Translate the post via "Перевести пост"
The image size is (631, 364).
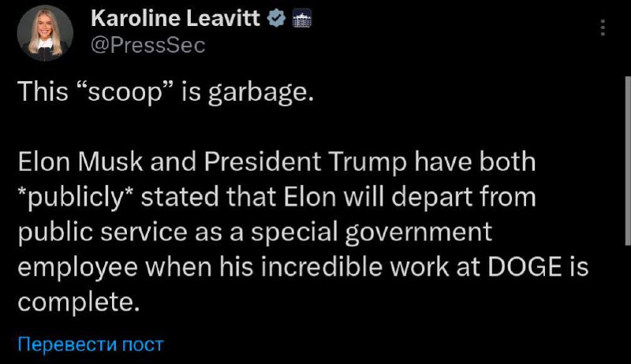[91, 344]
